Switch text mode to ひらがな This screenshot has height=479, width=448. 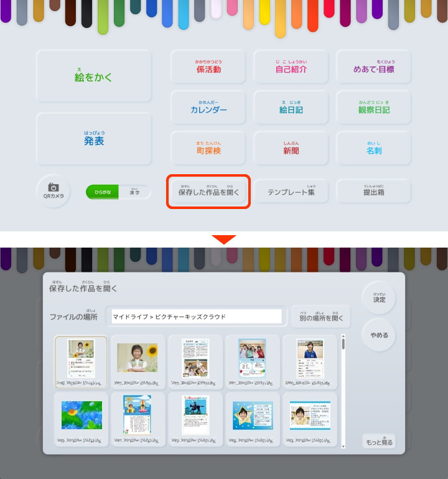tap(102, 192)
